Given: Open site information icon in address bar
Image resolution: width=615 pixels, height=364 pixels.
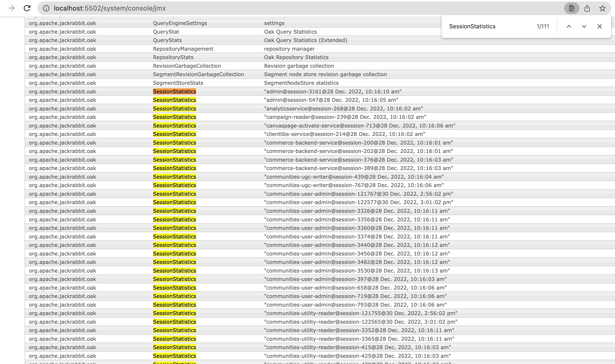Looking at the screenshot, I should [46, 8].
